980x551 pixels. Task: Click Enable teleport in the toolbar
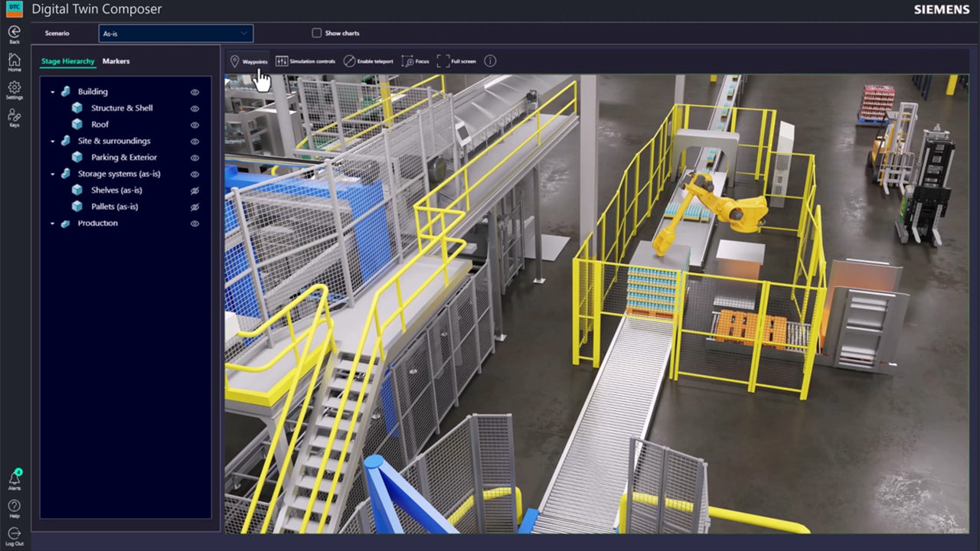(368, 61)
